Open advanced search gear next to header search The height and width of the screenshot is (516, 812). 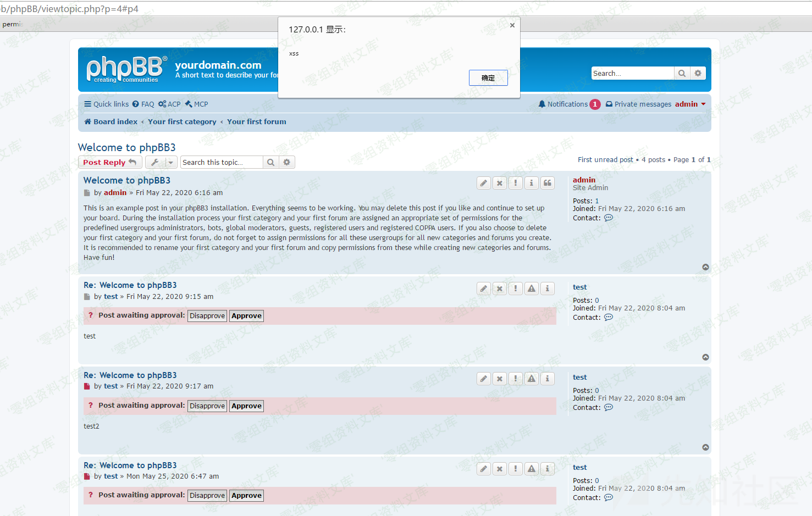pos(698,73)
